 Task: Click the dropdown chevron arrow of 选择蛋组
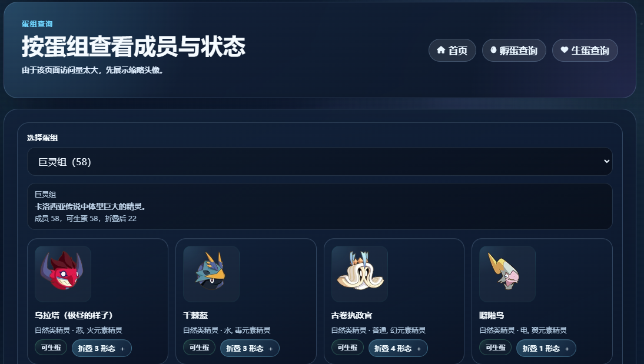tap(606, 161)
